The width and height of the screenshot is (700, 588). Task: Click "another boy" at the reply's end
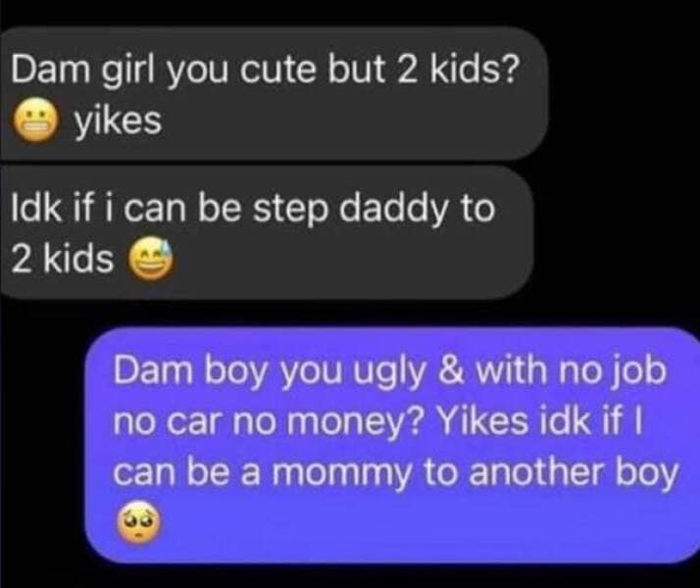pyautogui.click(x=574, y=473)
